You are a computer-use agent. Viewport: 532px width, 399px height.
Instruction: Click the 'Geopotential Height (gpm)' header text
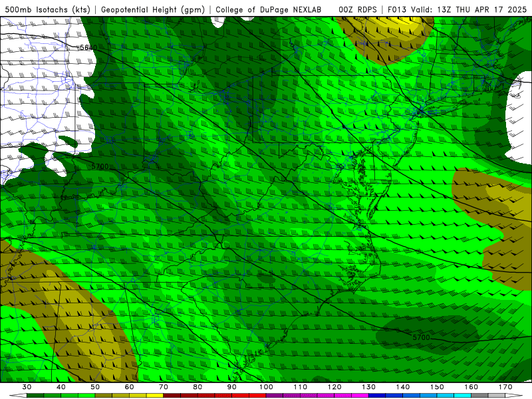[x=153, y=9]
